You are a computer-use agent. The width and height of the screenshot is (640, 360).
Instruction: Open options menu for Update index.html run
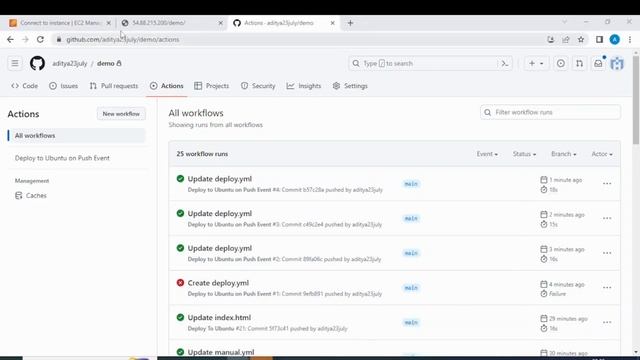click(607, 322)
